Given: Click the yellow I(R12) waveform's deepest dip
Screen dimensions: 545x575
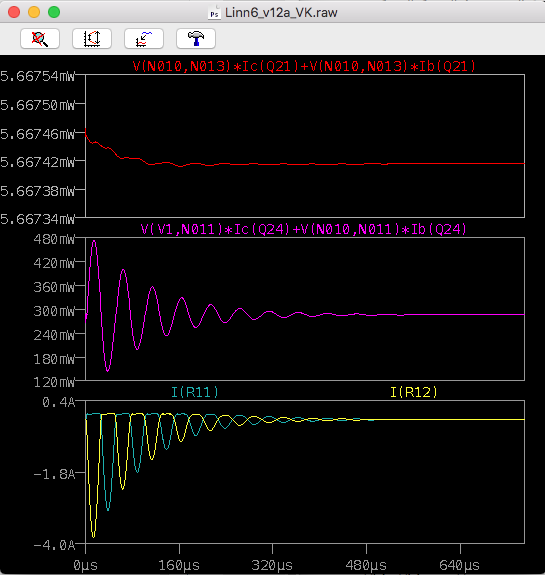Looking at the screenshot, I should coord(94,537).
